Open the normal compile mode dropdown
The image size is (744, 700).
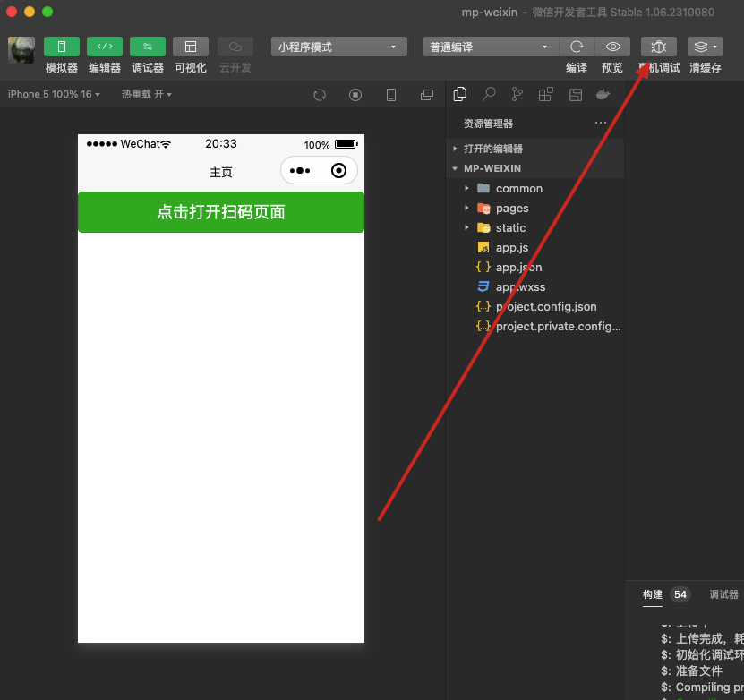[x=490, y=47]
